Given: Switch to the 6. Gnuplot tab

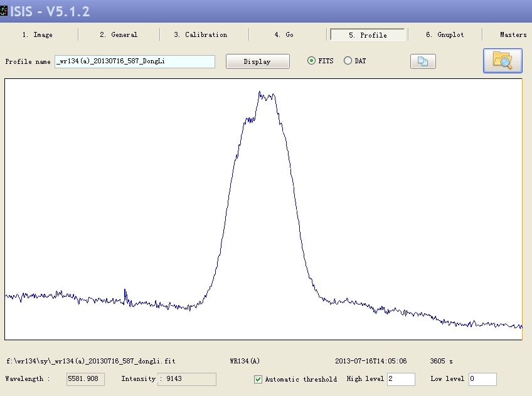Looking at the screenshot, I should 445,35.
